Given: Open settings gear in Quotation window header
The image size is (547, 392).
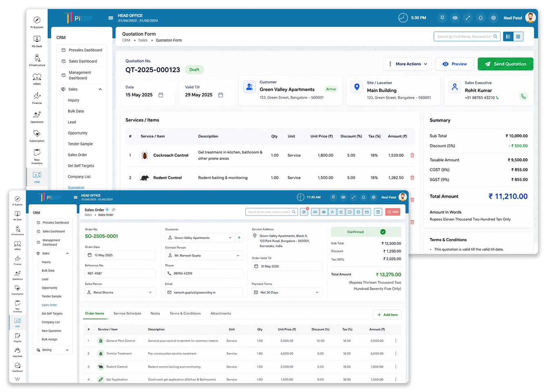Looking at the screenshot, I should click(494, 18).
